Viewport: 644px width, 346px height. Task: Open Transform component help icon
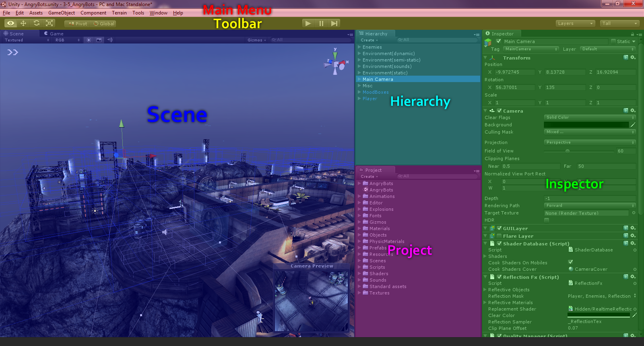pyautogui.click(x=625, y=58)
